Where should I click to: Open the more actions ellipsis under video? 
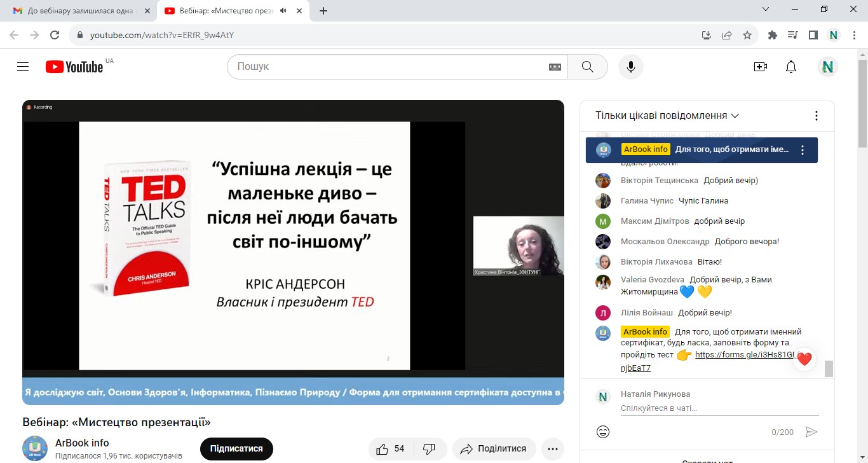coord(553,448)
